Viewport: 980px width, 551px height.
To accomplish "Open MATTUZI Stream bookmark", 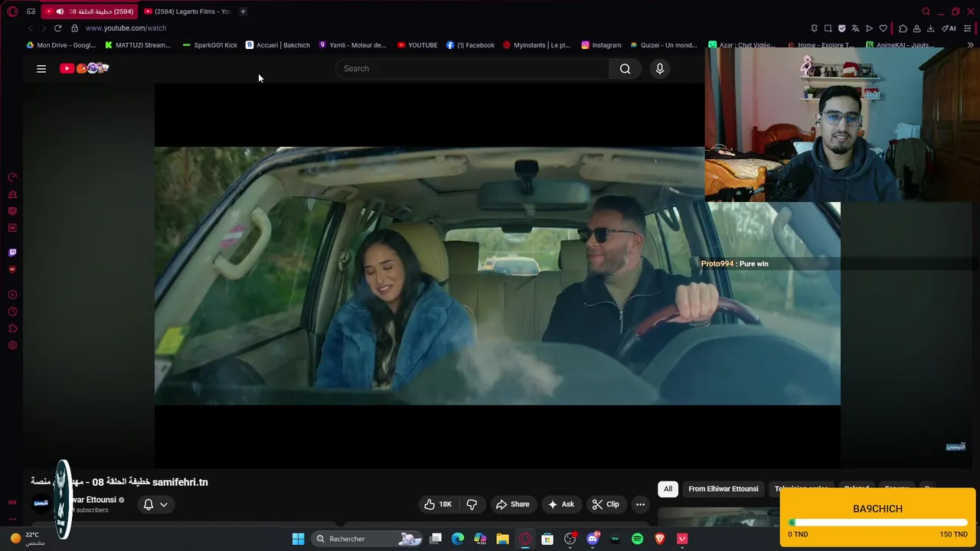I will 138,45.
